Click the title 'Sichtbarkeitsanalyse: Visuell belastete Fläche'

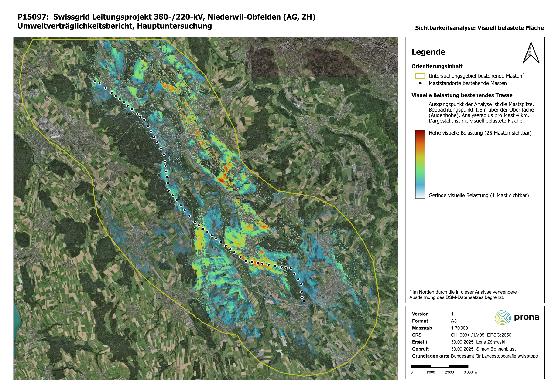coord(479,28)
